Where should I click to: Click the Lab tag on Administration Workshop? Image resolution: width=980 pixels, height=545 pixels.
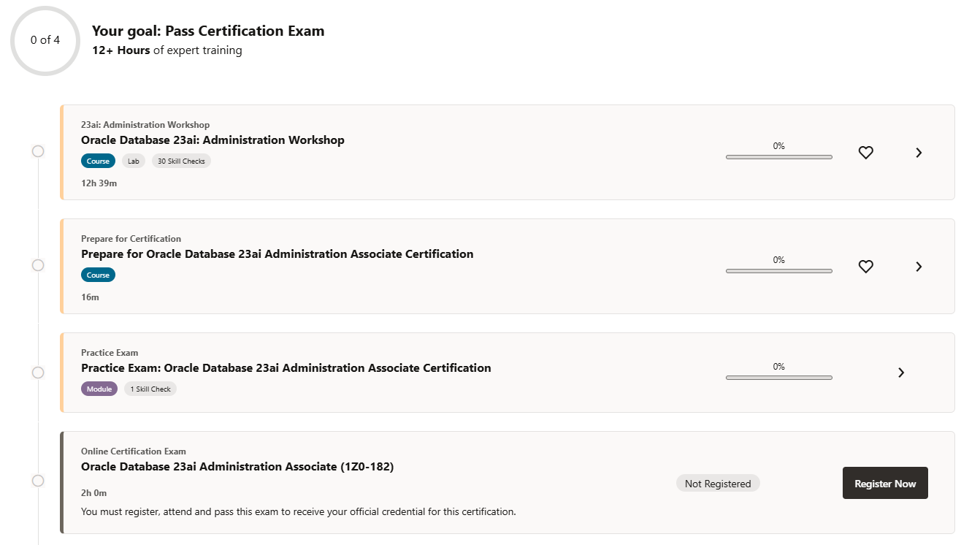[134, 161]
